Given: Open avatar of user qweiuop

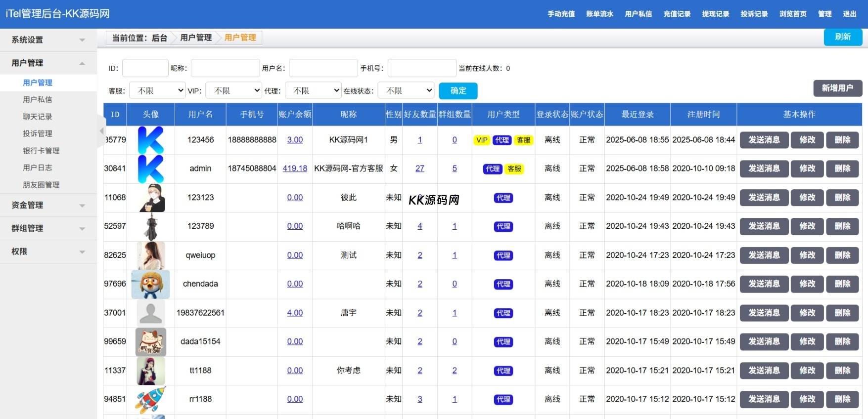Looking at the screenshot, I should pyautogui.click(x=151, y=255).
